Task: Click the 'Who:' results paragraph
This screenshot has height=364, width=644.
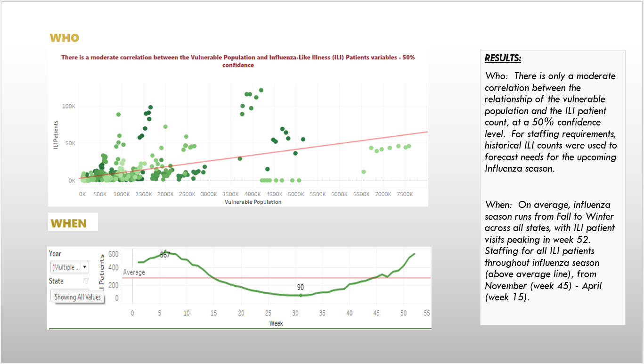Action: (551, 122)
